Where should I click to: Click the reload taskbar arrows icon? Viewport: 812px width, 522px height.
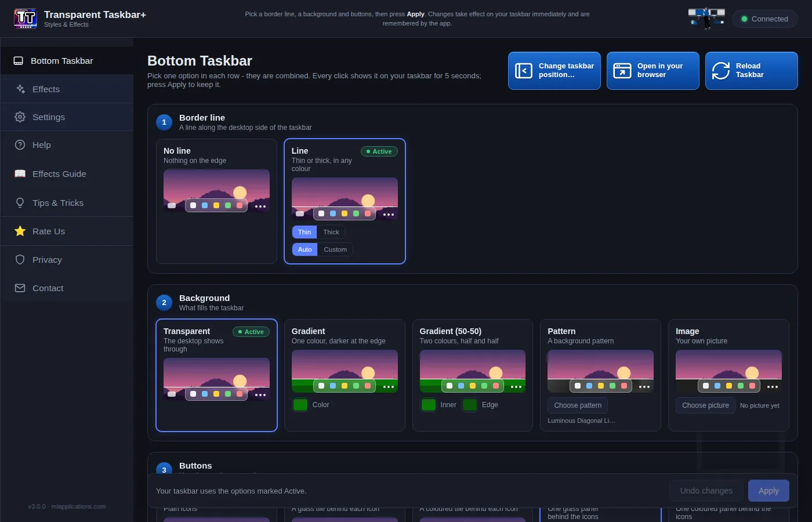(721, 71)
